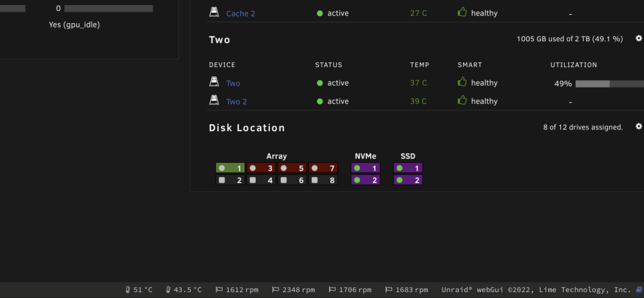
Task: Click the bar next to the 0 value
Action: click(x=109, y=8)
